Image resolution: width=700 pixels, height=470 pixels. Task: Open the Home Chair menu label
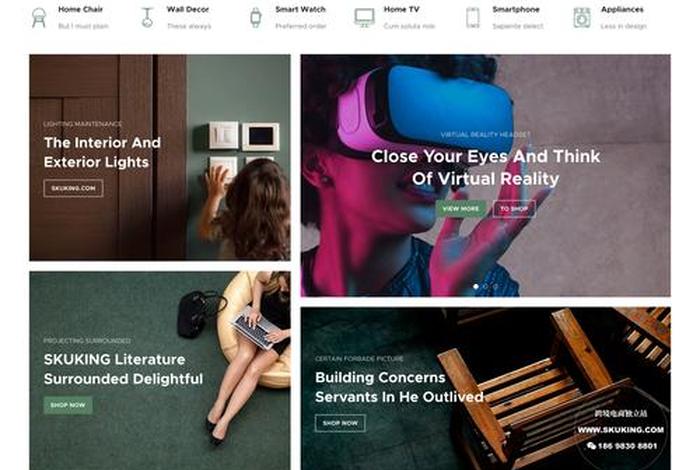tap(80, 9)
